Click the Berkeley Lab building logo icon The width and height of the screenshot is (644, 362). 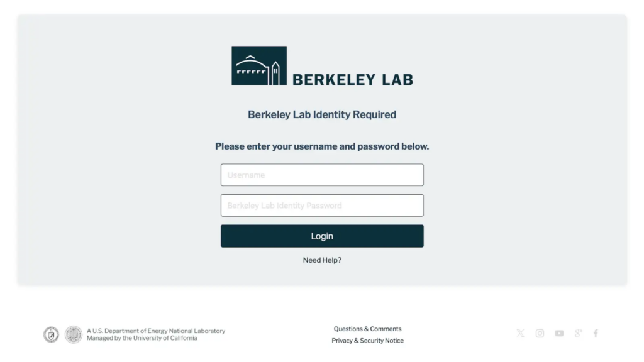coord(259,65)
